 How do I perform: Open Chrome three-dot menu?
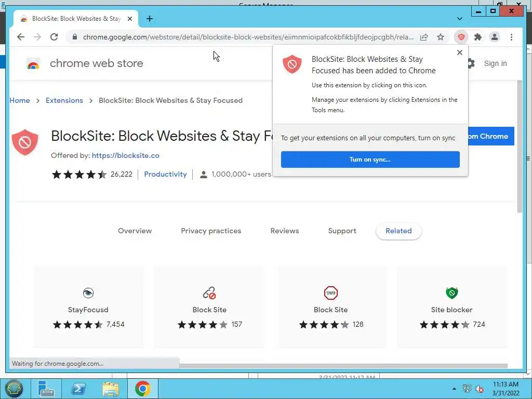[511, 37]
